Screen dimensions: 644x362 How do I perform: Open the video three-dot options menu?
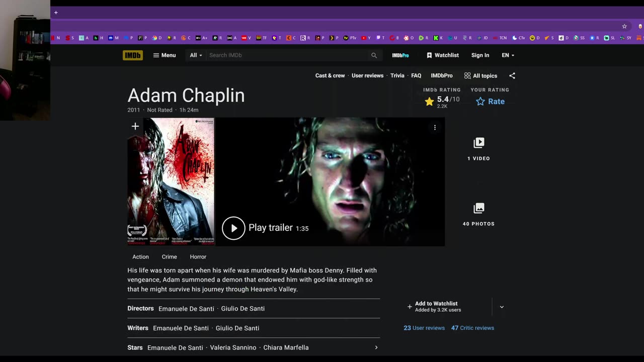435,128
